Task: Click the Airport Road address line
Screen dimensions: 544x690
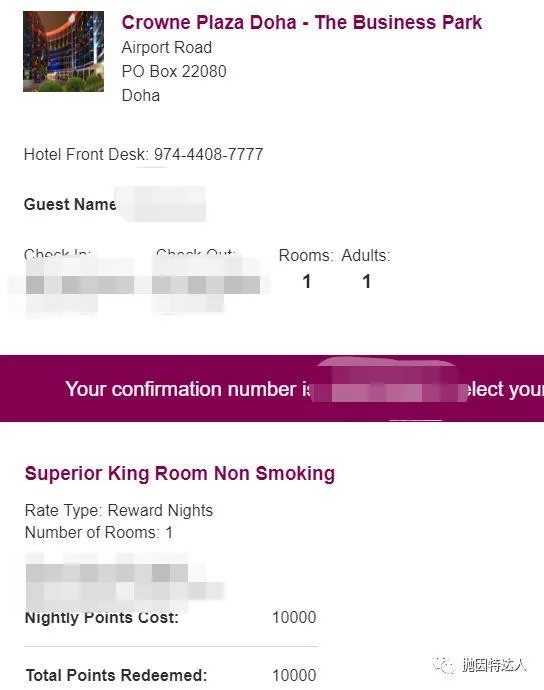Action: [x=166, y=48]
